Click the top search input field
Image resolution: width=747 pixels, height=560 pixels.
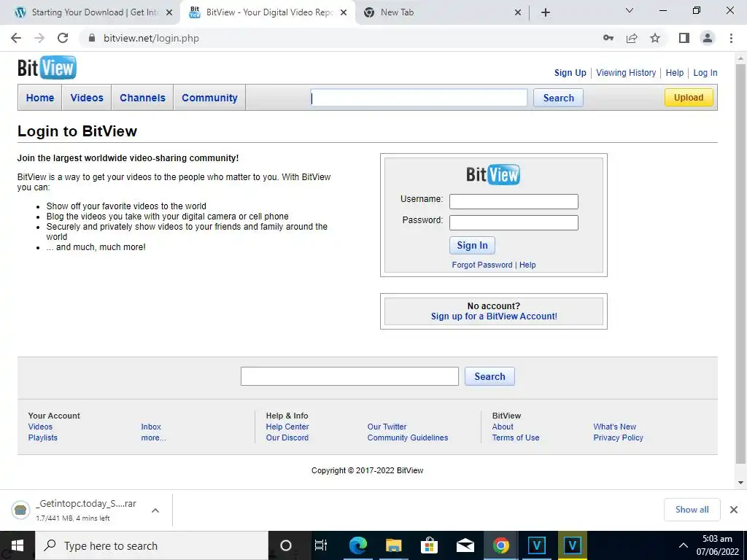coord(419,98)
